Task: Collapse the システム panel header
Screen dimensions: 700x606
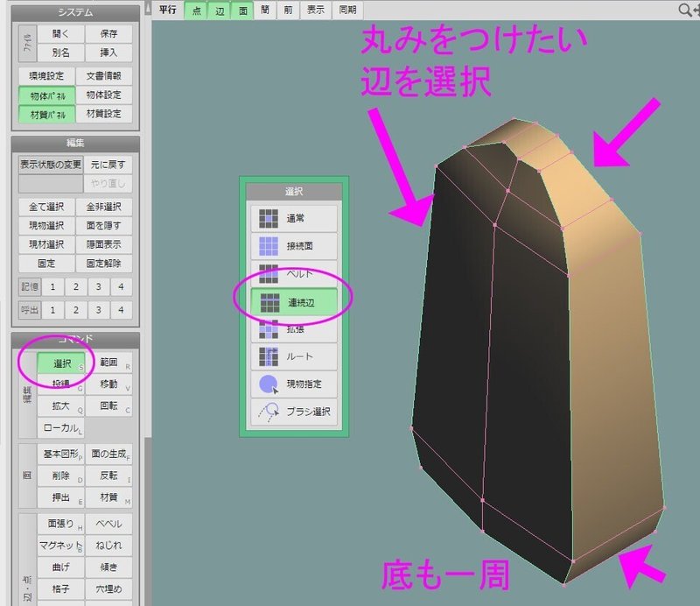Action: 75,13
